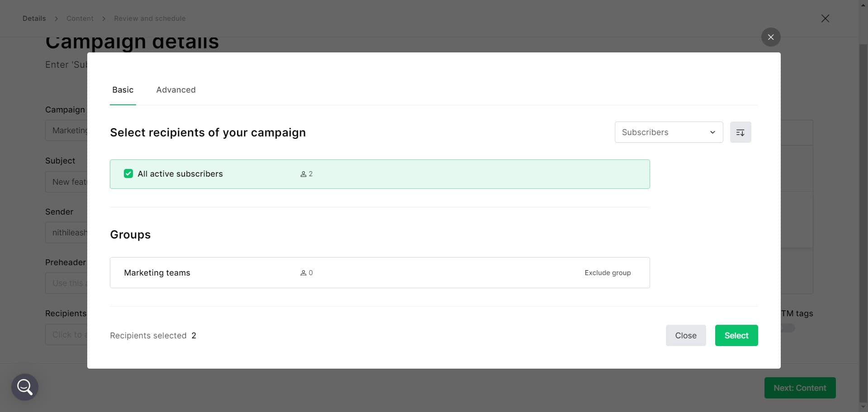The height and width of the screenshot is (412, 868).
Task: Close the recipients dialog with its X icon
Action: coord(771,37)
